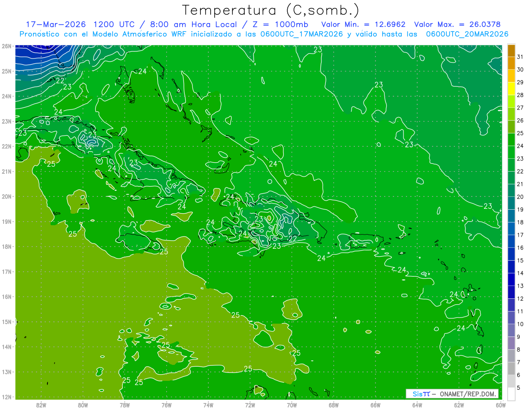Screen dimensions: 532x411
Task: Click the '62W' longitude axis label
Action: 459,405
